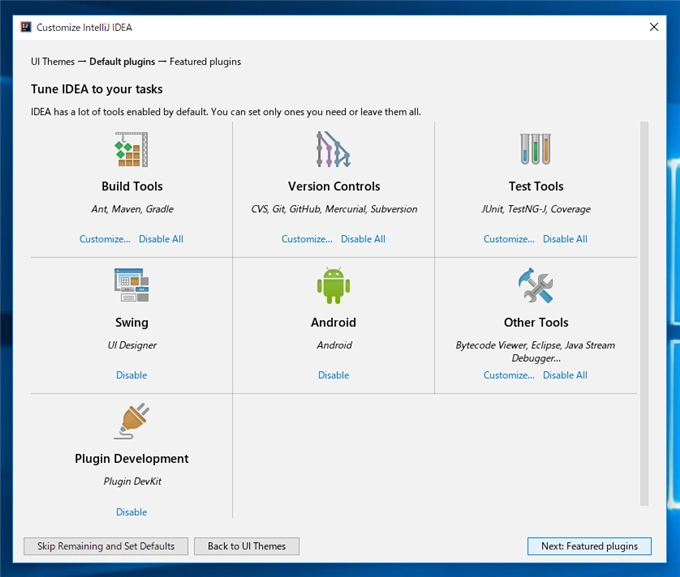Viewport: 680px width, 577px height.
Task: Click the Customize IntelliJ IDEA window title
Action: tap(84, 27)
